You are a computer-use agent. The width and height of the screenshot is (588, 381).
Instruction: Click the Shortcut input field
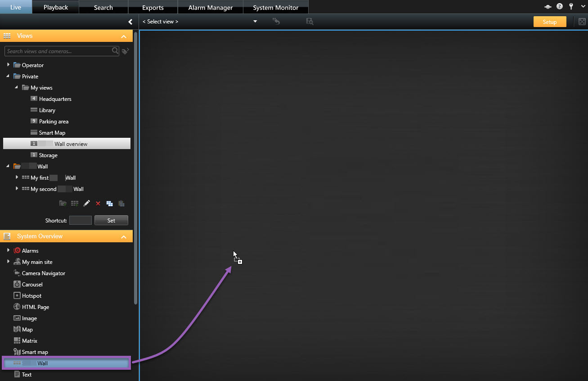tap(81, 220)
